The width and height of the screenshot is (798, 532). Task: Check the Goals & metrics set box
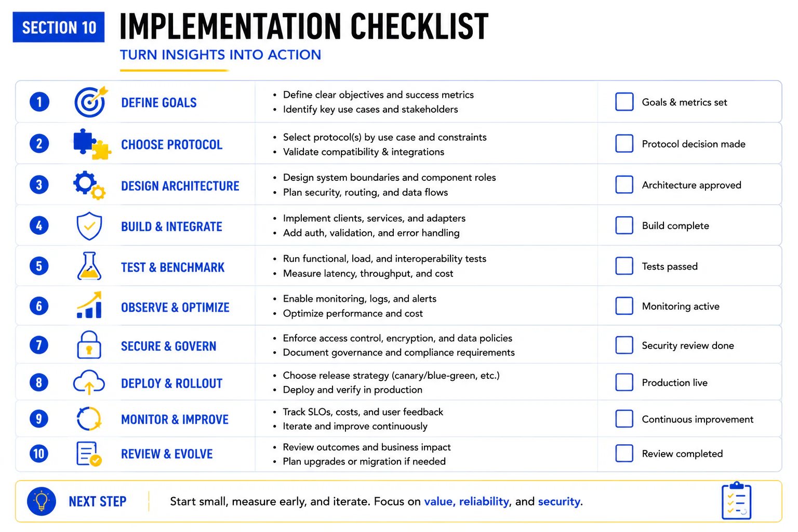click(x=624, y=102)
